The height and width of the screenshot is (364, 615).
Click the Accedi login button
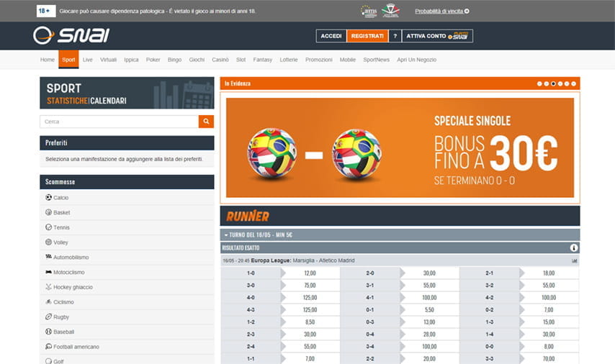pyautogui.click(x=331, y=36)
